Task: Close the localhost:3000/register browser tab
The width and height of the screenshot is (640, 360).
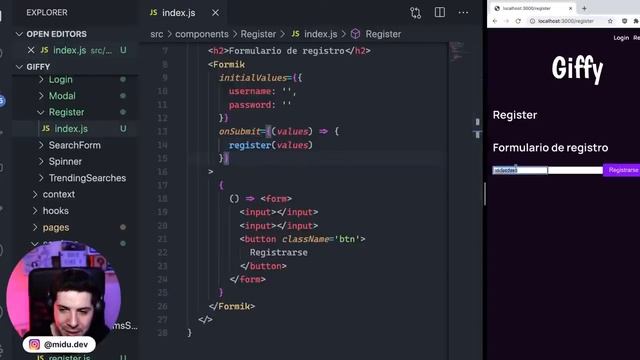Action: [x=570, y=8]
